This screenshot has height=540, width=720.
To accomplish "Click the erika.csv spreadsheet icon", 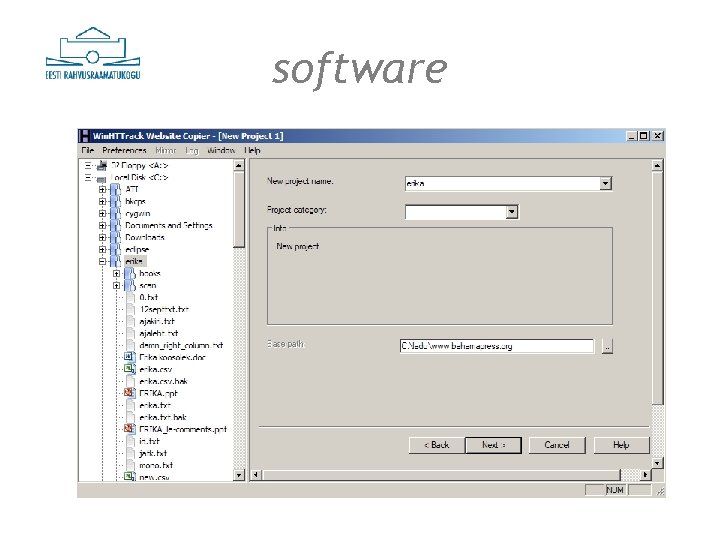I will click(x=129, y=369).
